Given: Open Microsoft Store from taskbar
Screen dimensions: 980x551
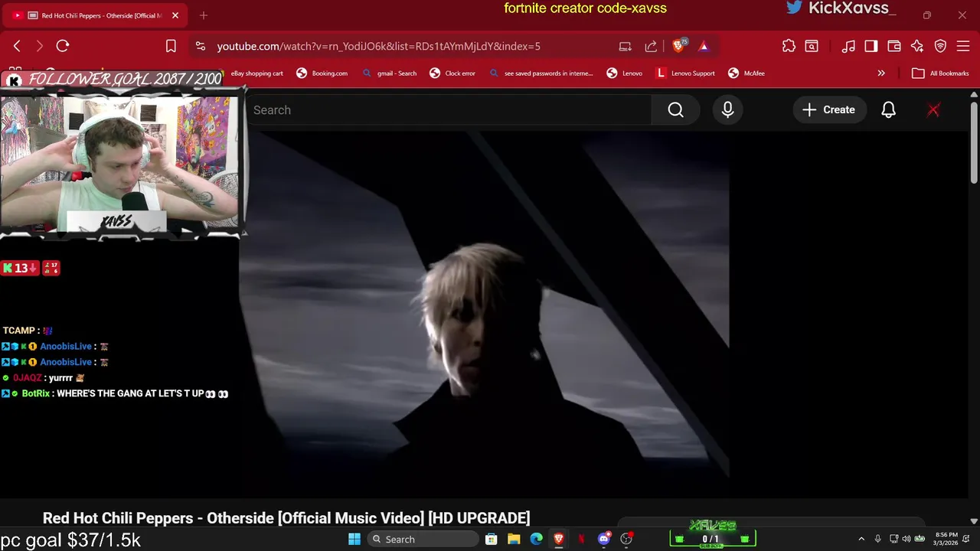Looking at the screenshot, I should coord(492,539).
